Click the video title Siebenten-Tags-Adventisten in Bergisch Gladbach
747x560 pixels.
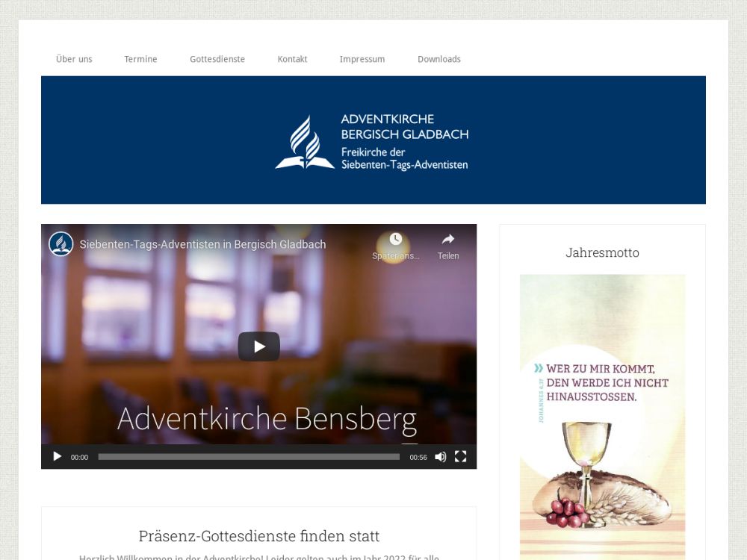(x=202, y=244)
